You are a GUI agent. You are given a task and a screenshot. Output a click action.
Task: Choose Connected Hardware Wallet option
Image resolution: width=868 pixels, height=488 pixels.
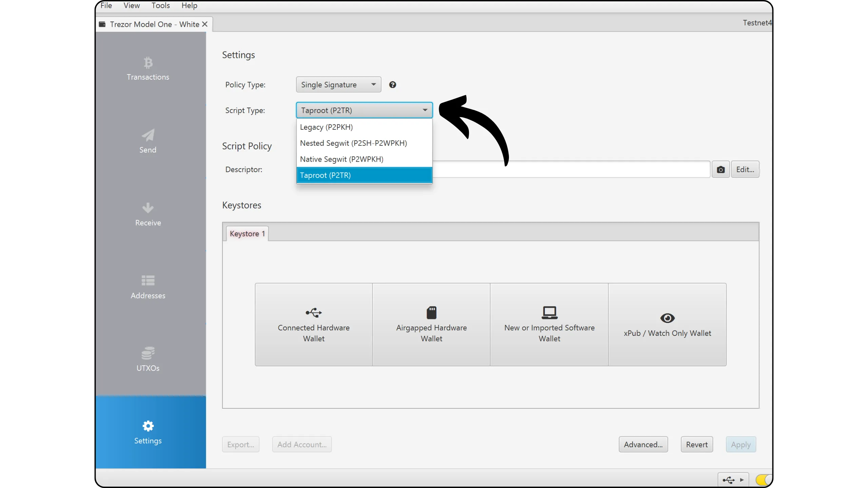tap(314, 325)
